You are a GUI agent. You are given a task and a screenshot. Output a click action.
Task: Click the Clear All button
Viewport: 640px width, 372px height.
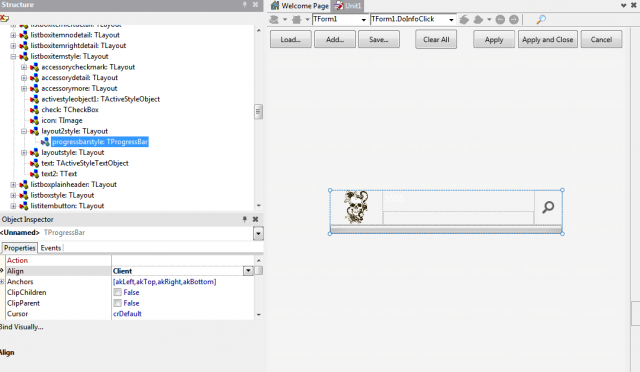tap(436, 40)
